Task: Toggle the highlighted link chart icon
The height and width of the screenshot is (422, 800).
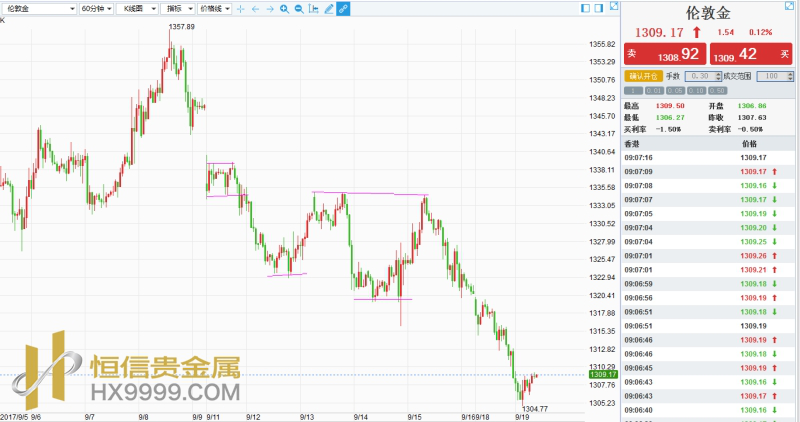Action: click(343, 9)
